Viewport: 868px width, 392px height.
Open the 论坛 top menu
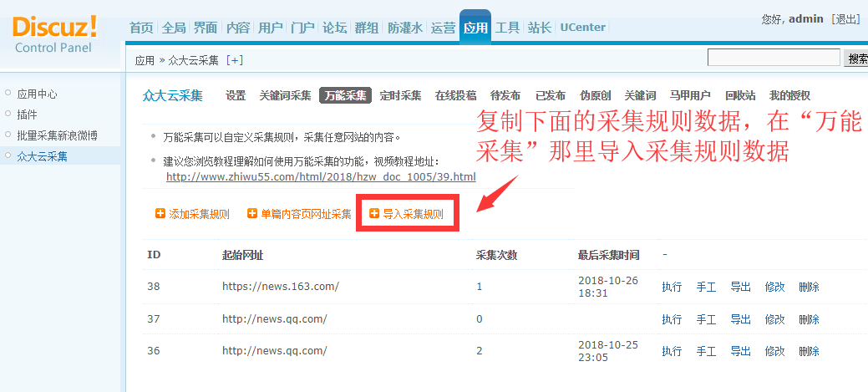334,28
